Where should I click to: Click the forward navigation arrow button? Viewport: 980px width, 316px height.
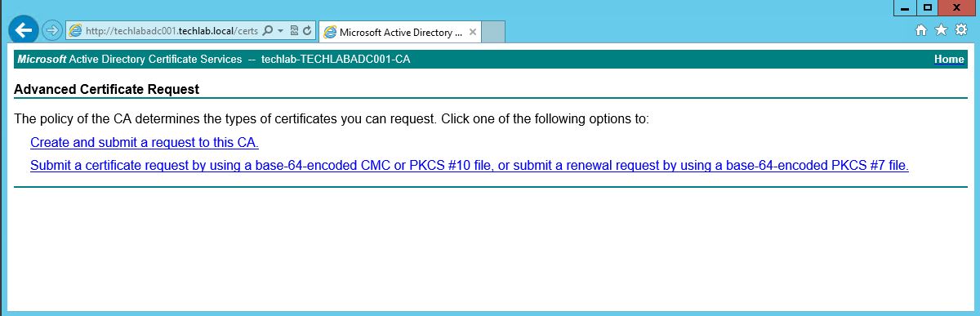tap(51, 31)
